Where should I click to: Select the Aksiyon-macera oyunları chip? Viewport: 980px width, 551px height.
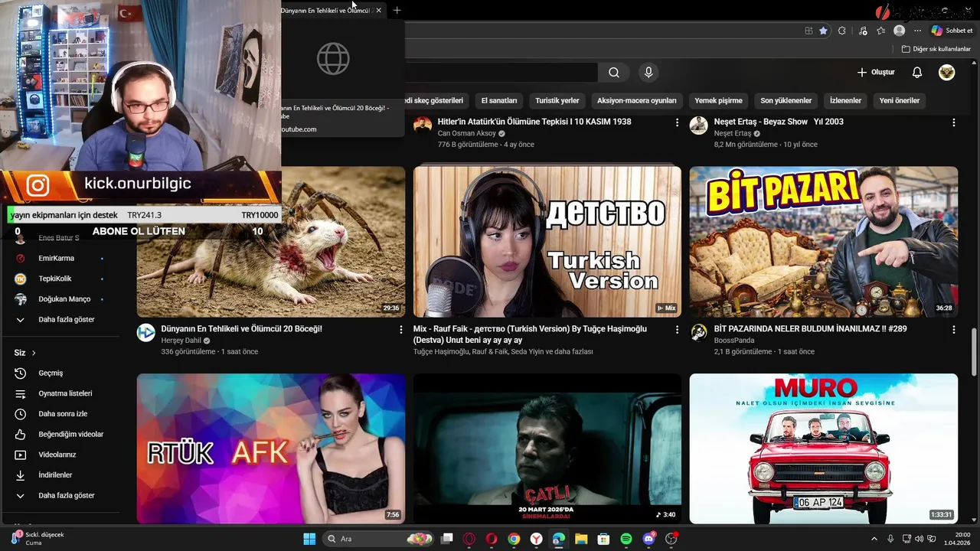637,100
